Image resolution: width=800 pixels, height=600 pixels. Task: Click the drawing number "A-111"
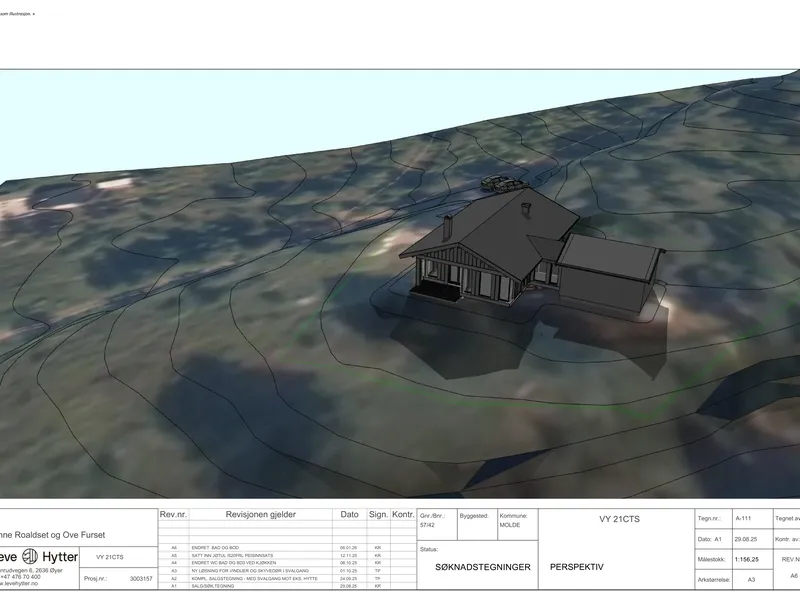[743, 518]
